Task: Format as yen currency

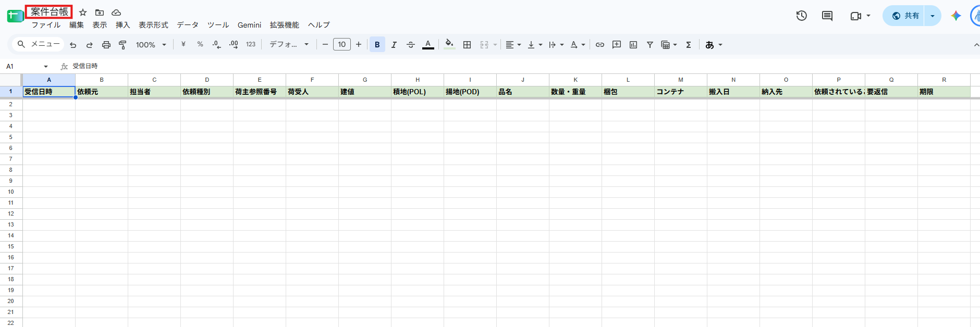Action: point(183,45)
